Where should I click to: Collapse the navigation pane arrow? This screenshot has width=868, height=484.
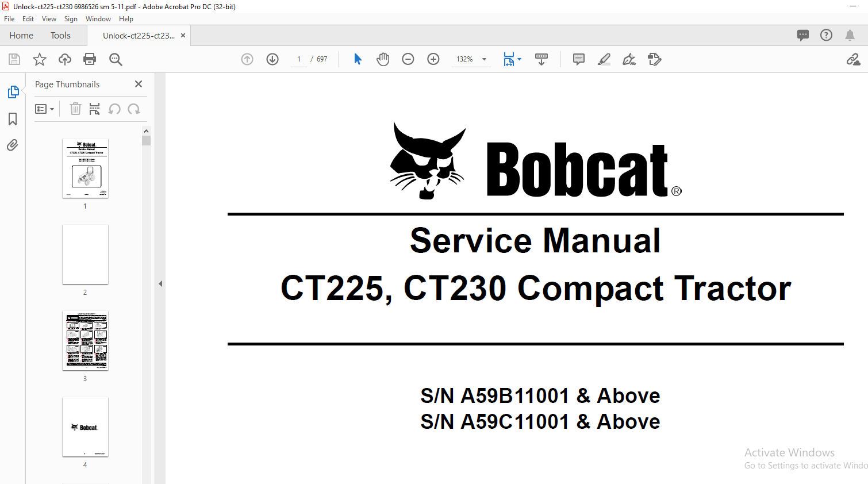[x=160, y=283]
